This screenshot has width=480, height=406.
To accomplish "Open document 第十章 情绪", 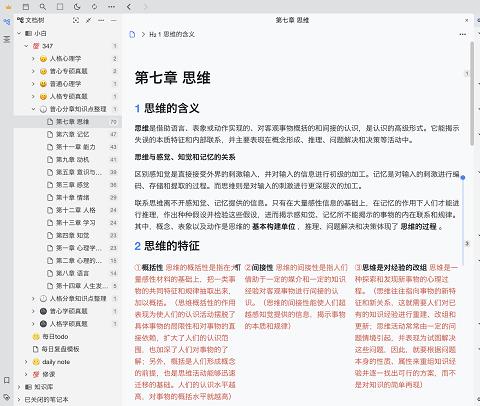I will pyautogui.click(x=72, y=198).
